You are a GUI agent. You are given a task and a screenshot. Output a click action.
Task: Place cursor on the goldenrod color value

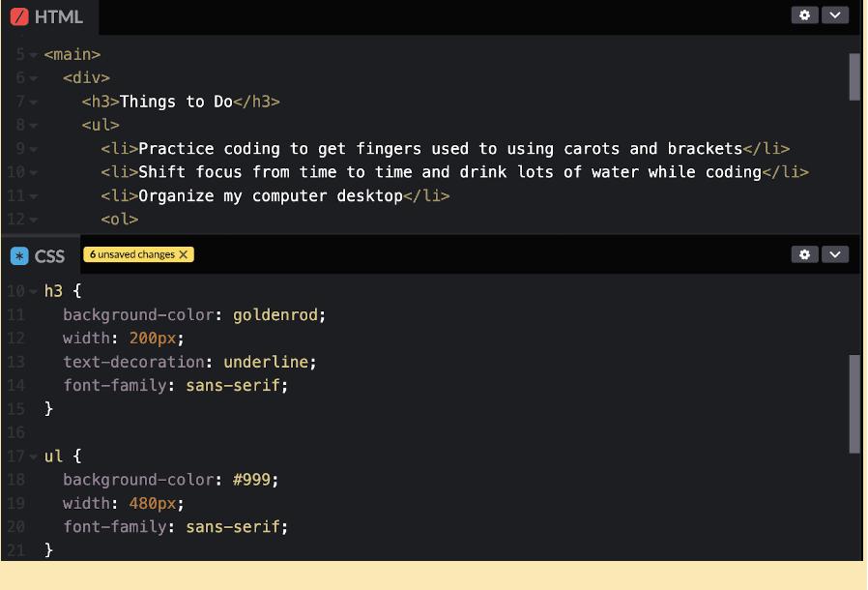coord(275,314)
